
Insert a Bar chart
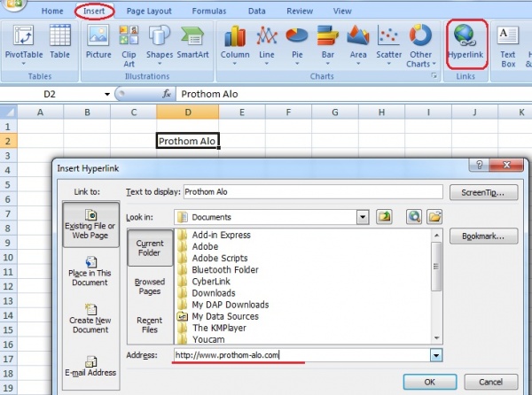pyautogui.click(x=328, y=44)
